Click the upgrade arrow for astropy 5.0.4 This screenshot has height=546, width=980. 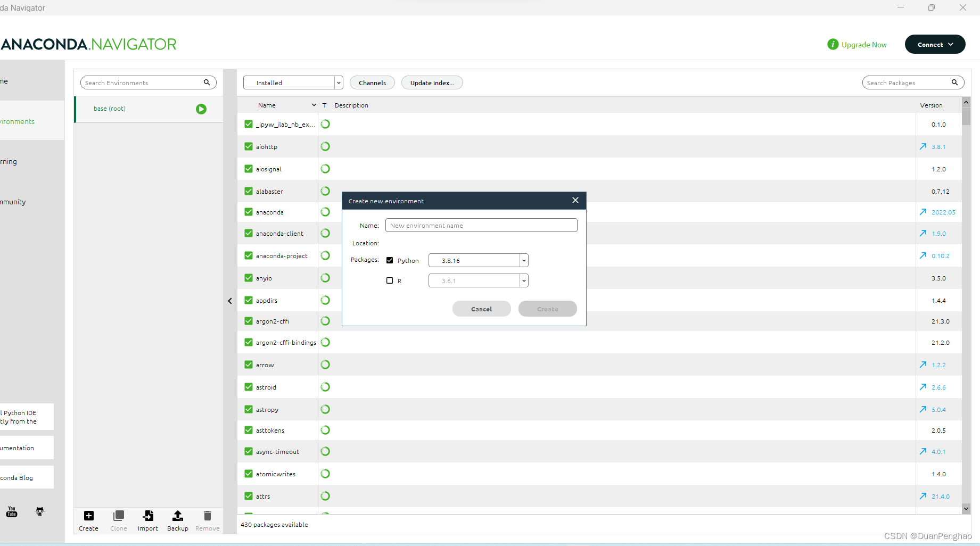coord(923,409)
